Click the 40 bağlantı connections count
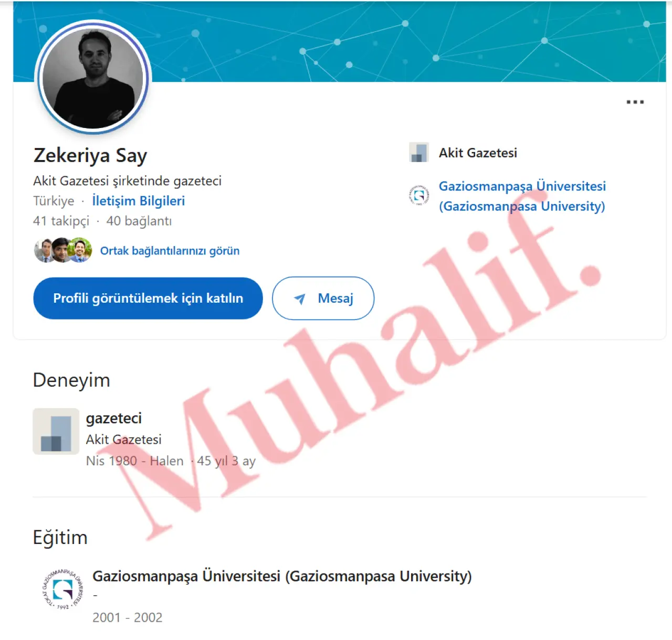 pyautogui.click(x=139, y=221)
